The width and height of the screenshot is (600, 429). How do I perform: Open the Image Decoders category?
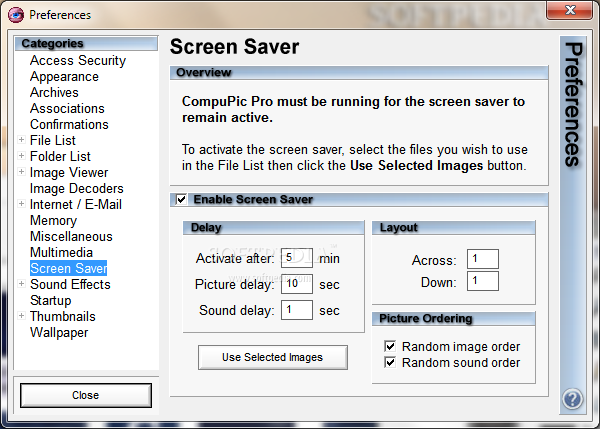pyautogui.click(x=77, y=189)
